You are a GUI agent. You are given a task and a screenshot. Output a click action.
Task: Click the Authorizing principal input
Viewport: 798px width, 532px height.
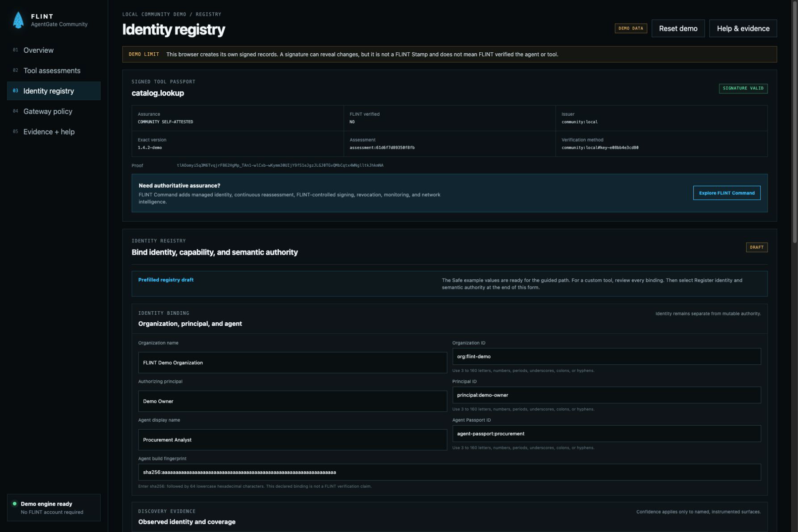coord(293,401)
